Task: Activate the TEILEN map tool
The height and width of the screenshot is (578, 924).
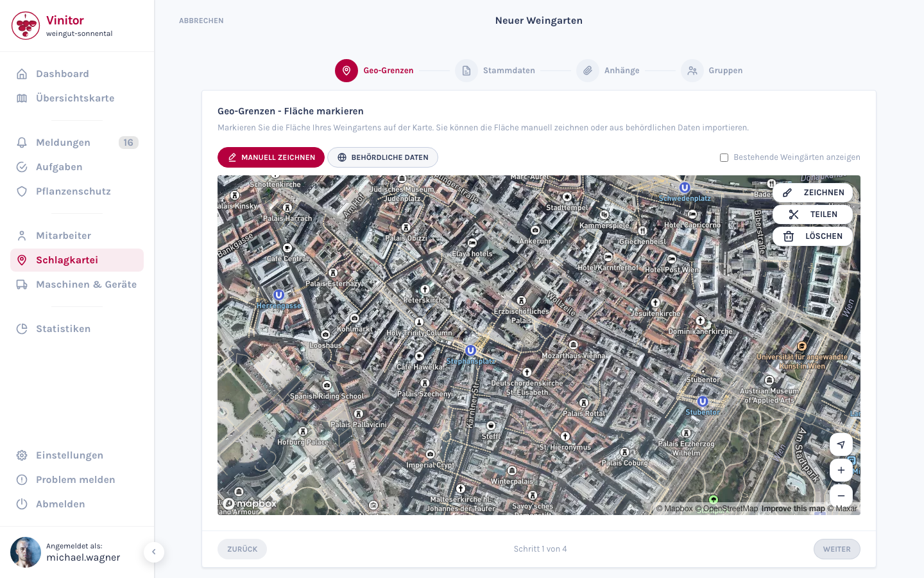Action: (812, 215)
